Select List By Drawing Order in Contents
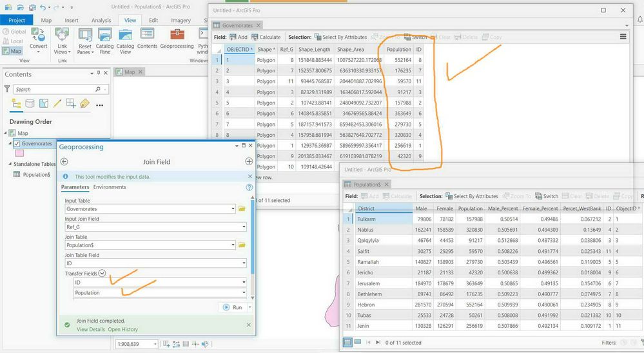 pyautogui.click(x=16, y=103)
